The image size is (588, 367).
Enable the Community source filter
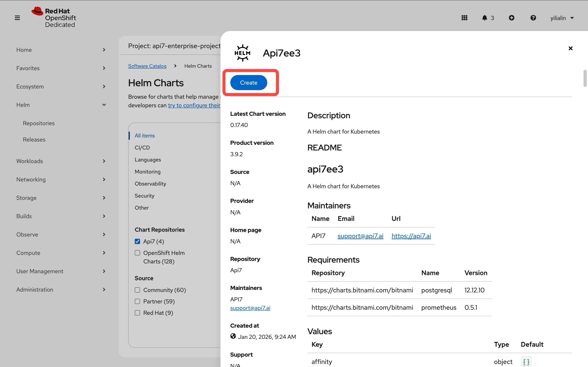tap(137, 290)
